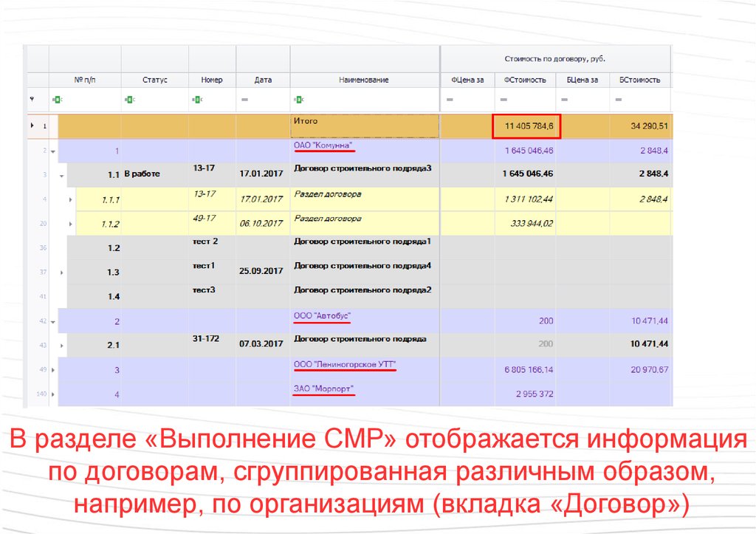This screenshot has width=756, height=534.
Task: Click filter operator icon in Номер column
Action: coord(196,99)
